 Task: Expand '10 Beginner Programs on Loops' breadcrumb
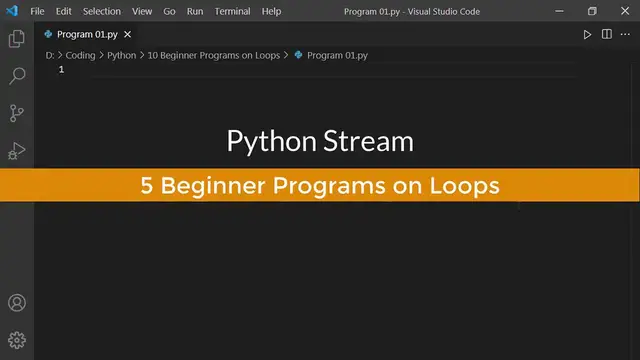[213, 56]
